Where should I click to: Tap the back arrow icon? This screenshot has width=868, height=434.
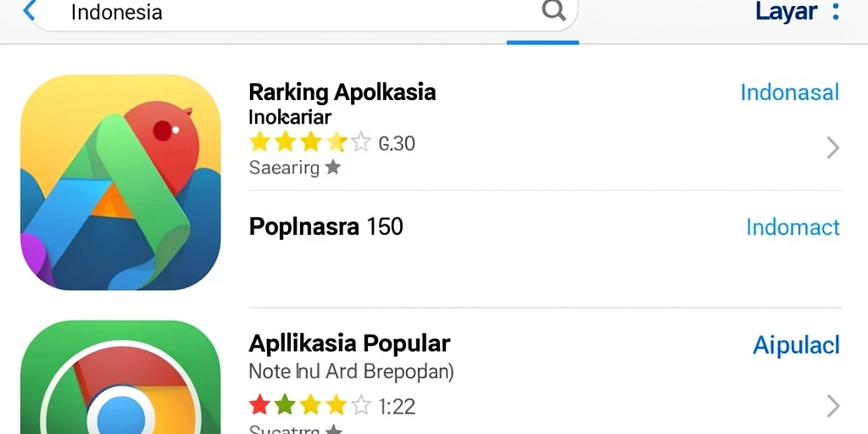coord(29,10)
